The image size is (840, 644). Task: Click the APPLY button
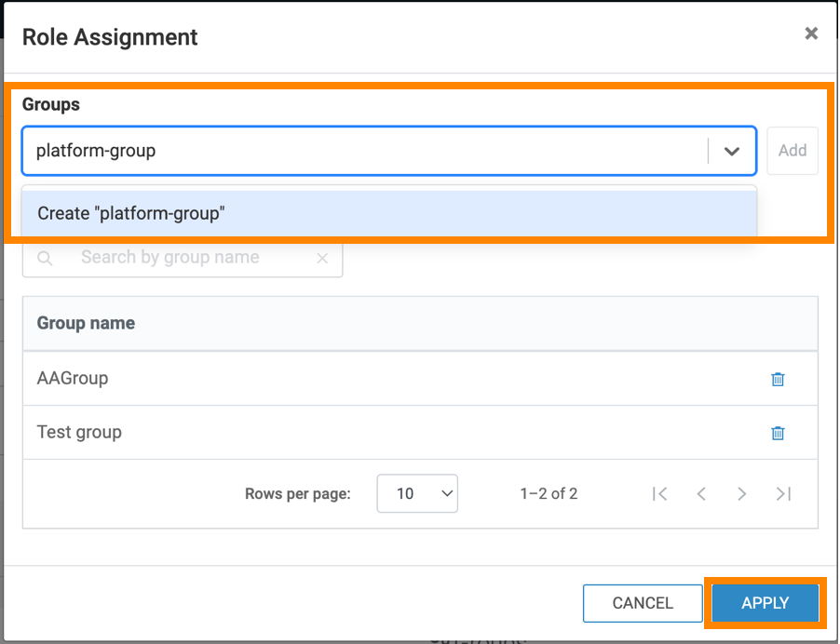(765, 603)
